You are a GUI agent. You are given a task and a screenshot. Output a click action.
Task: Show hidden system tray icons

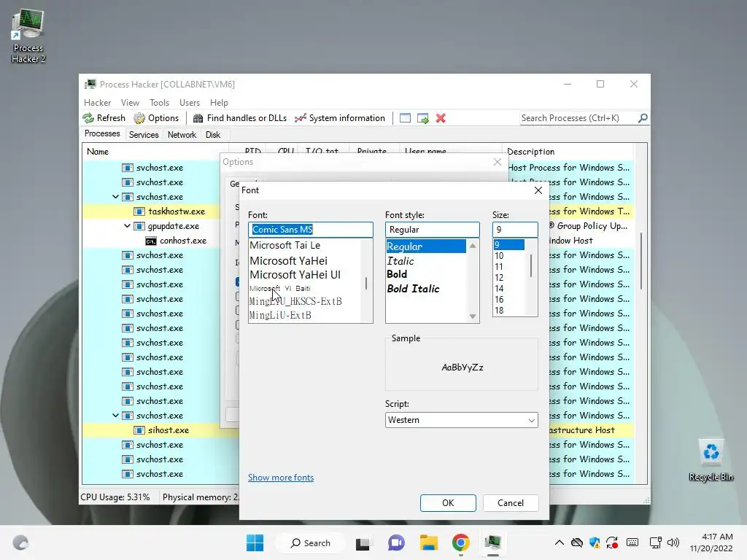(x=560, y=542)
